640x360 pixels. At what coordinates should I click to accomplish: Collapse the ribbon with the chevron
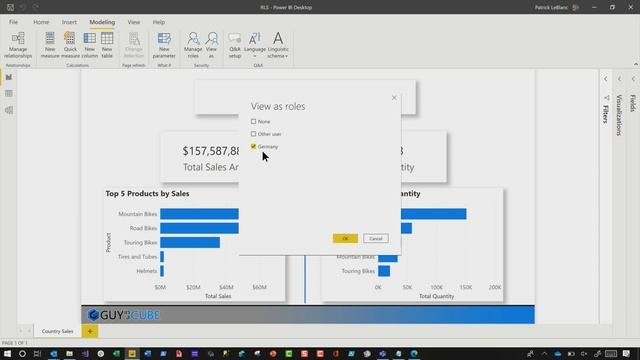(636, 64)
